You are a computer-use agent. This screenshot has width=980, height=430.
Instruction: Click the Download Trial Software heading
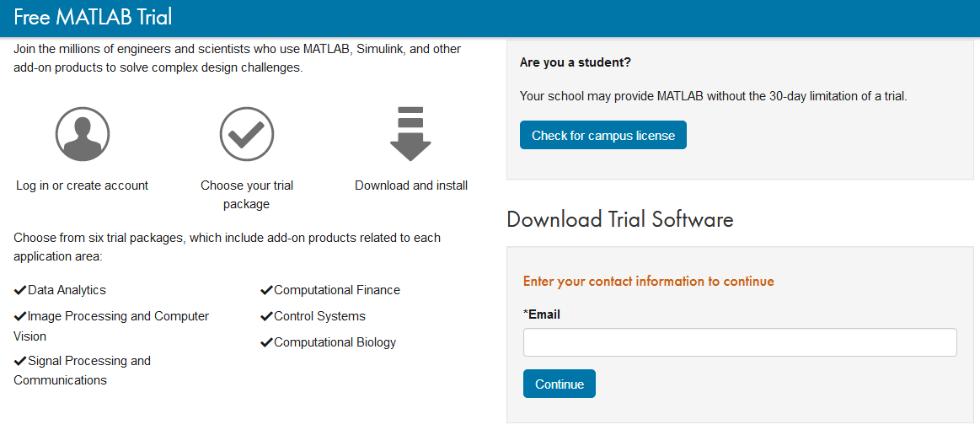(619, 220)
